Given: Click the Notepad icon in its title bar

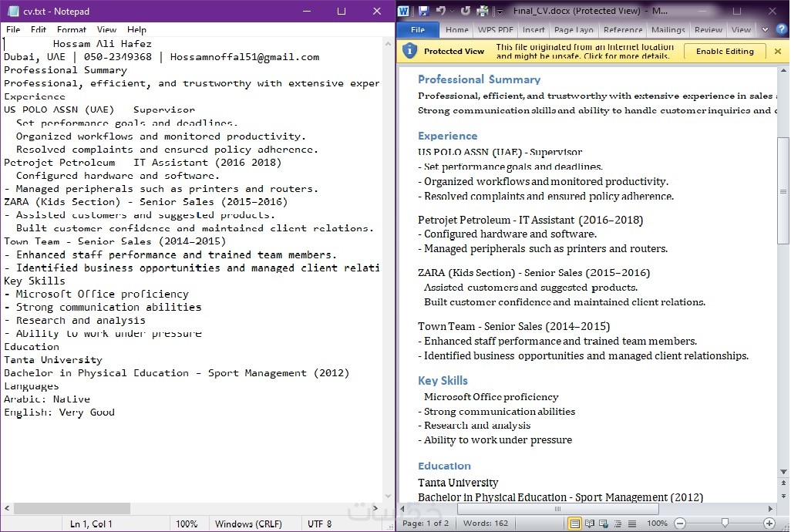Looking at the screenshot, I should pyautogui.click(x=13, y=11).
